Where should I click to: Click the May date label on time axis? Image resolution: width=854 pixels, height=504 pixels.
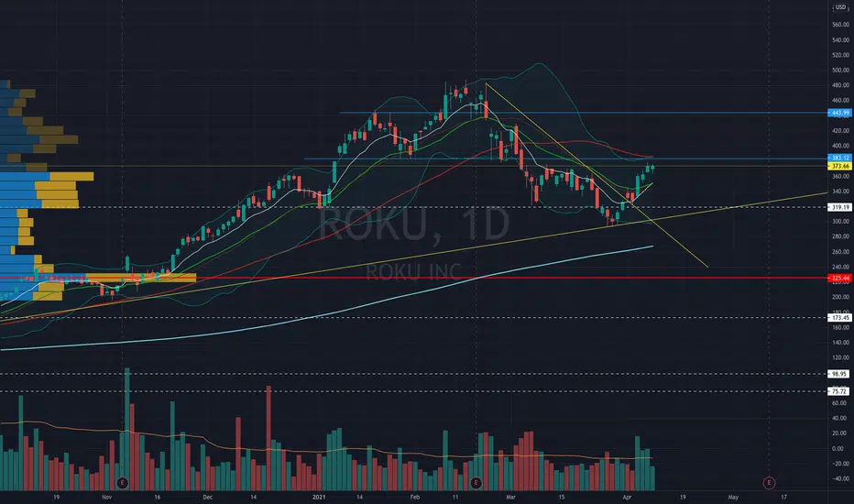coord(733,497)
